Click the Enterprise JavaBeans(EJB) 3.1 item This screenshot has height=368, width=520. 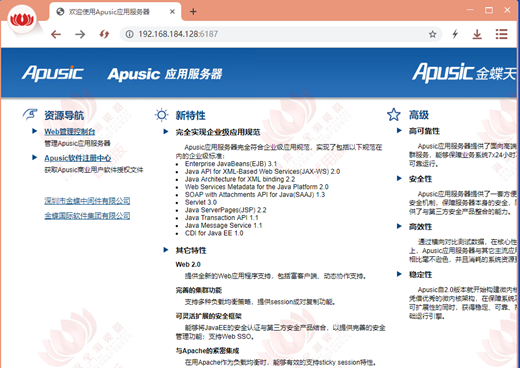click(x=231, y=164)
